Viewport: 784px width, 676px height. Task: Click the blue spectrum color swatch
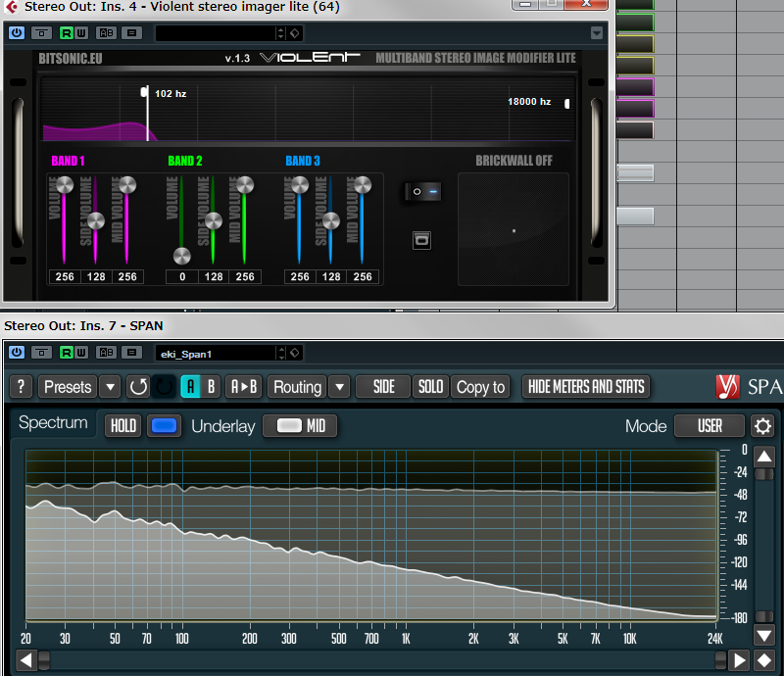tap(164, 426)
